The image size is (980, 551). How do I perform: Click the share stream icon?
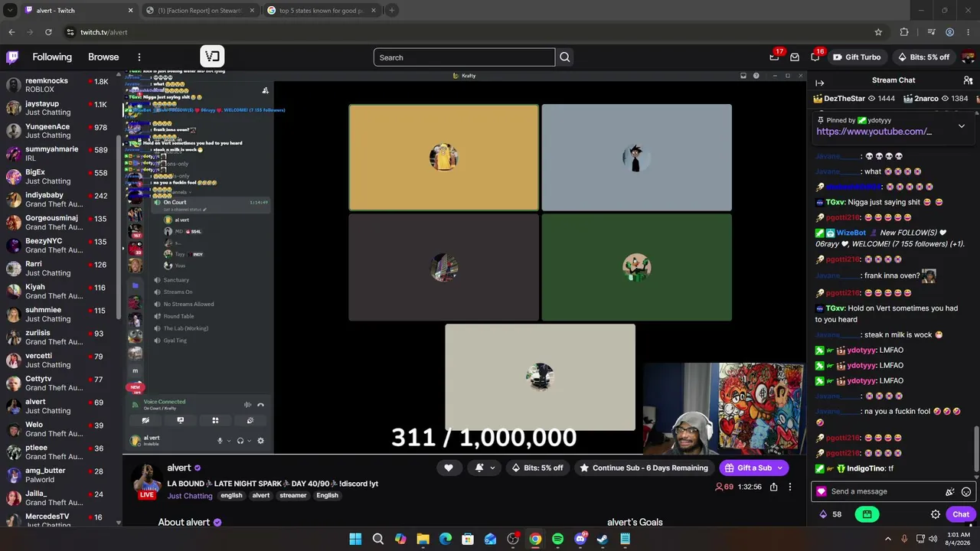point(774,487)
